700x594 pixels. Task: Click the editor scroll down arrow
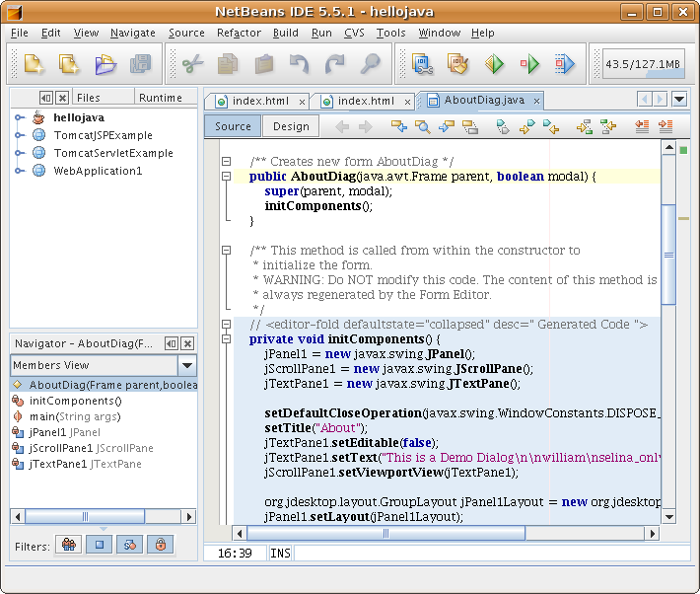pos(668,518)
